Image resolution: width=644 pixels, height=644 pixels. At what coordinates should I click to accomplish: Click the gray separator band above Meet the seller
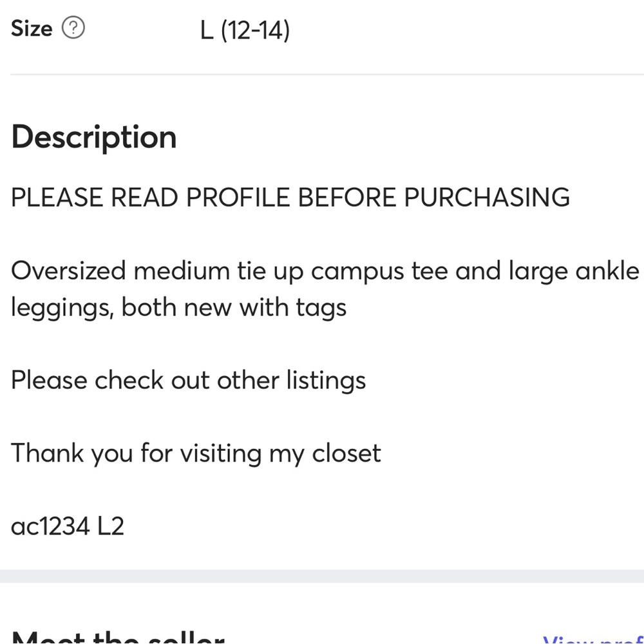pos(322,576)
